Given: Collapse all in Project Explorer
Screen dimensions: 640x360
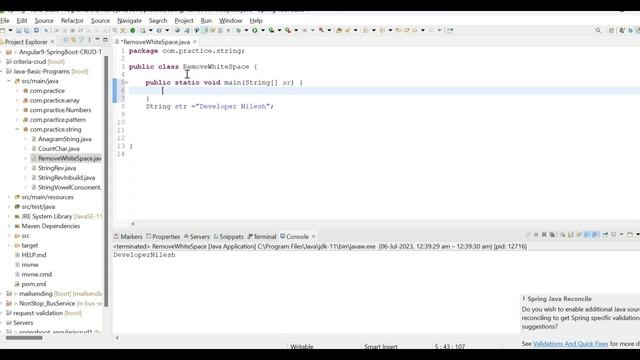Looking at the screenshot, I should tap(65, 40).
